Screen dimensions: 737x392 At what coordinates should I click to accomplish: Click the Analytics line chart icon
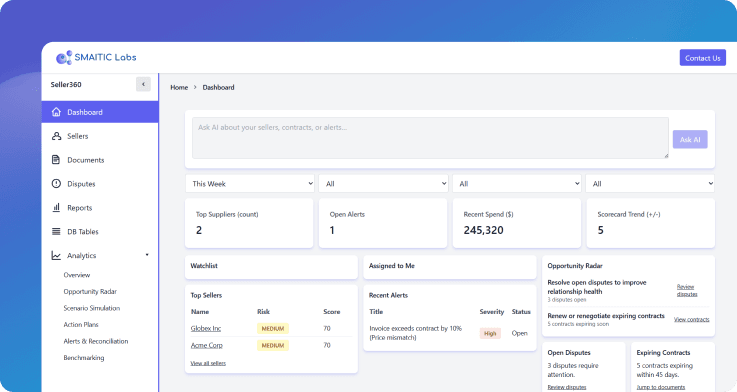[56, 255]
